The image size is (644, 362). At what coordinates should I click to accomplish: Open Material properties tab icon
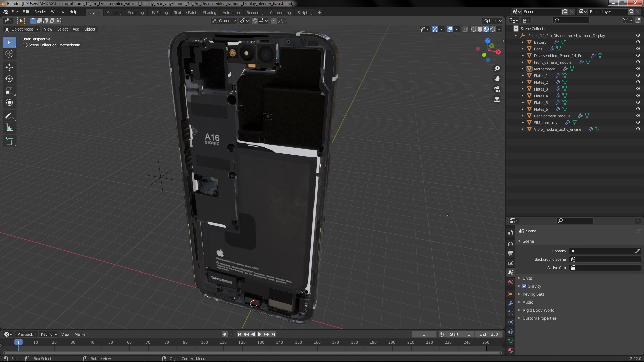[x=511, y=350]
